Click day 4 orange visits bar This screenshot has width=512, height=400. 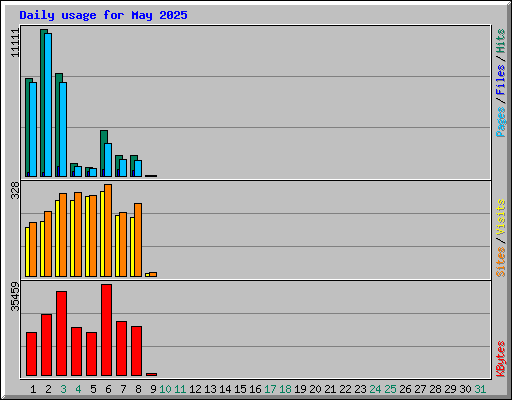point(78,234)
